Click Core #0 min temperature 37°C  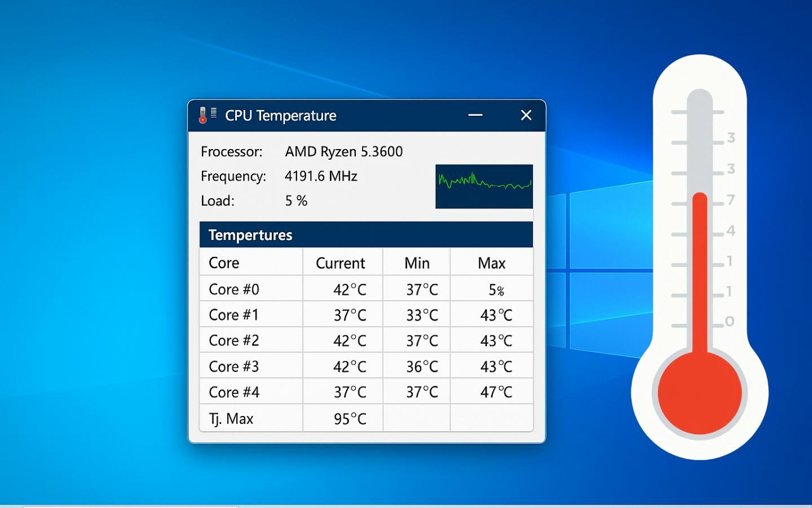[x=422, y=290]
